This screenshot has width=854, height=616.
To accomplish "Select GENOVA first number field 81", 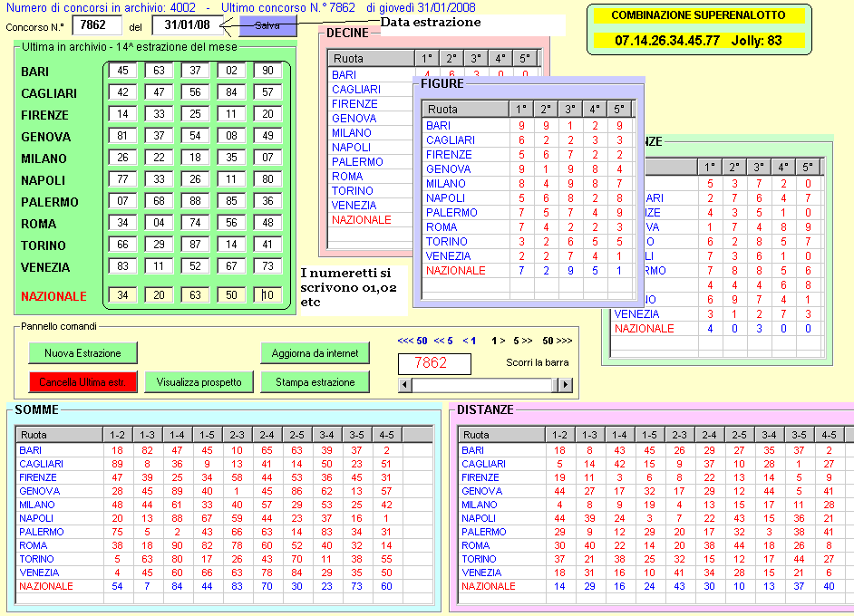I will tap(122, 136).
